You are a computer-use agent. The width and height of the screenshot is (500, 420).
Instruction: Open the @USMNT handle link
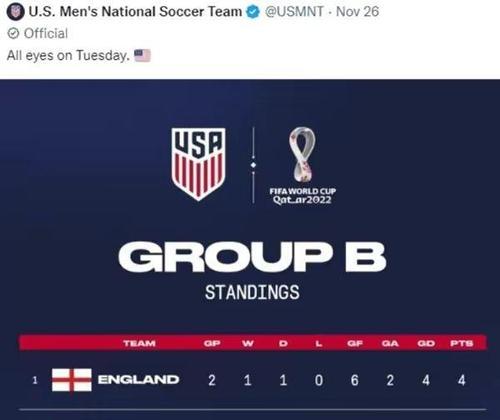coord(294,12)
